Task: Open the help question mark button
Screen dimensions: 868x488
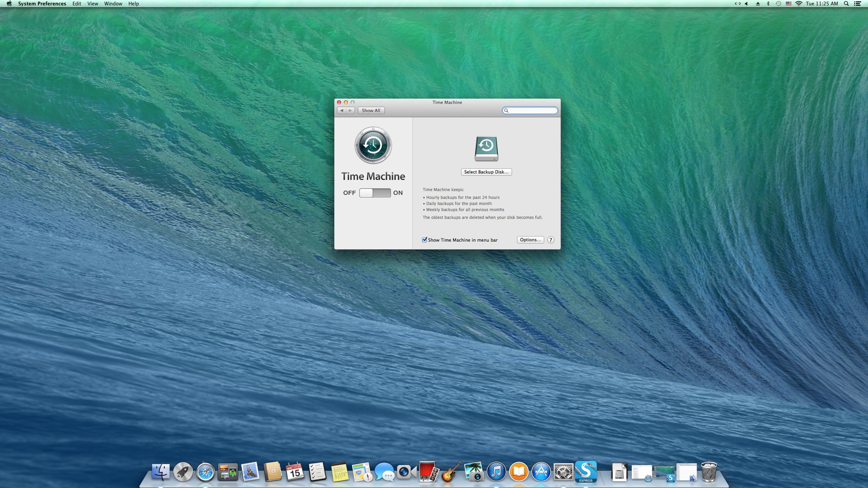Action: (551, 240)
